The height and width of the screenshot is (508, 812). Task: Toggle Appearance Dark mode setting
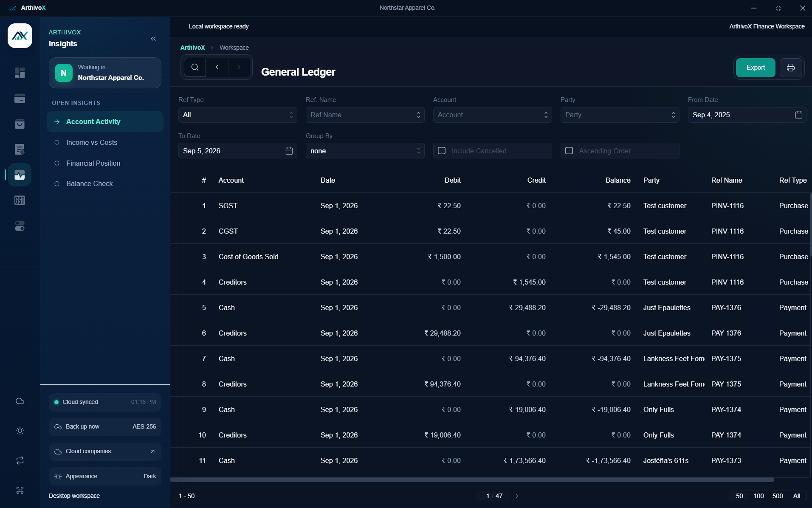pos(105,476)
